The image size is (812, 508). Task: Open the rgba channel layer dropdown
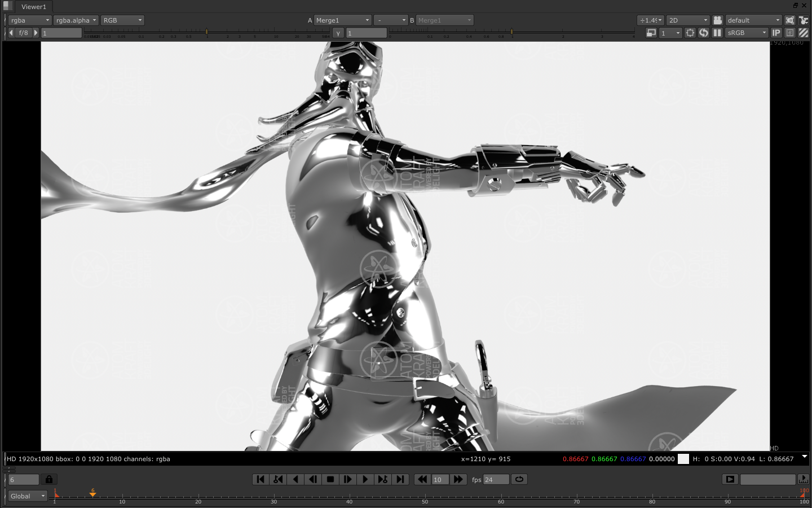click(30, 20)
